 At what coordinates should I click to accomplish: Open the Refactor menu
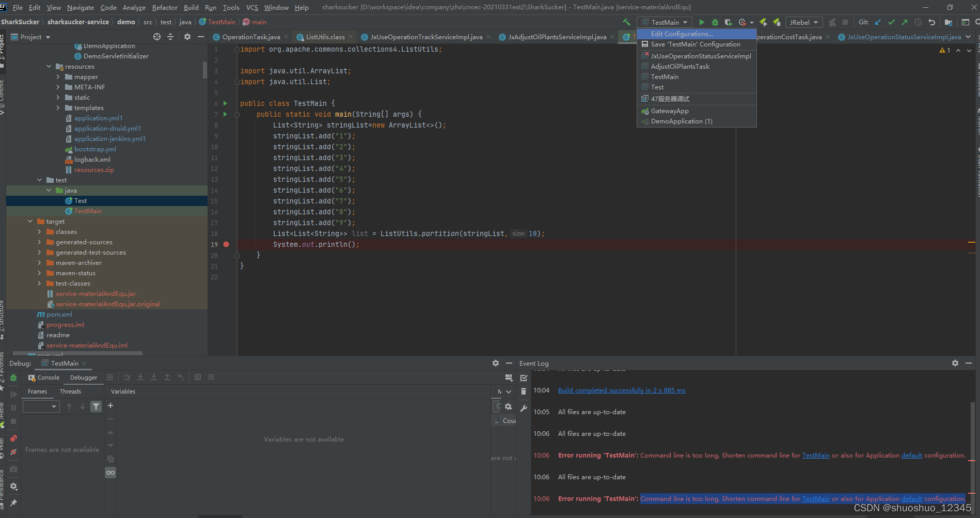(x=164, y=7)
